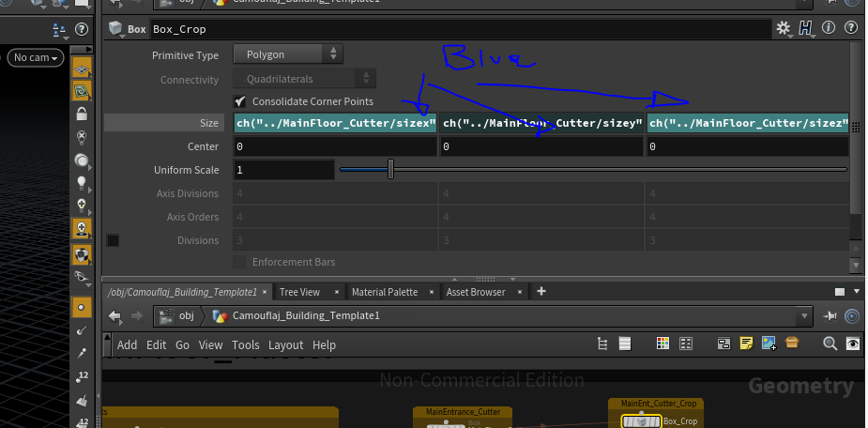This screenshot has width=868, height=428.
Task: Toggle the normal lighting bulb icon
Action: [82, 182]
